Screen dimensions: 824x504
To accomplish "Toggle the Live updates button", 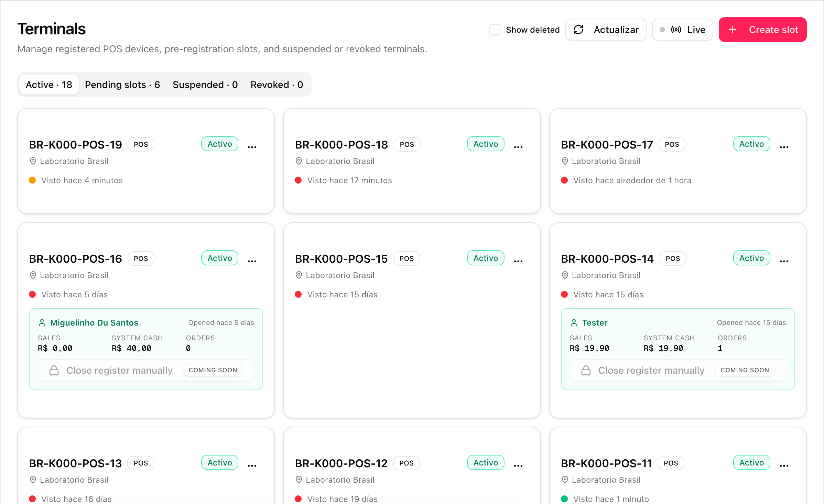I will 682,30.
